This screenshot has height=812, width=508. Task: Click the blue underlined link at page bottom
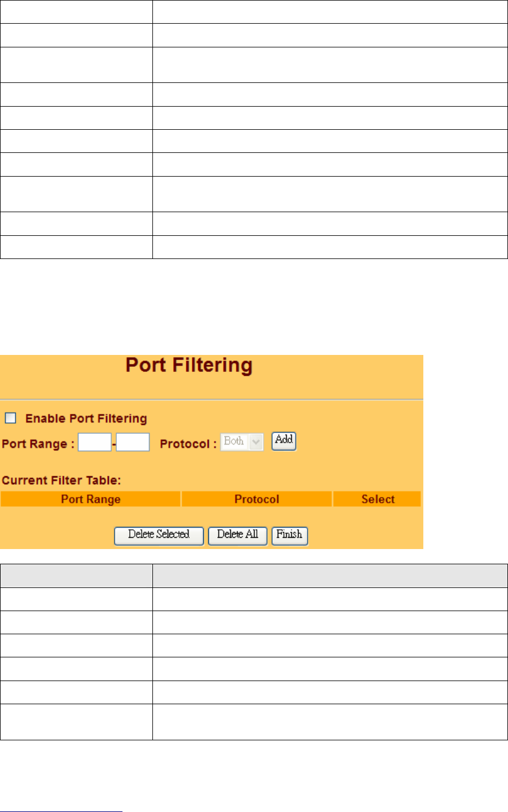(x=61, y=811)
